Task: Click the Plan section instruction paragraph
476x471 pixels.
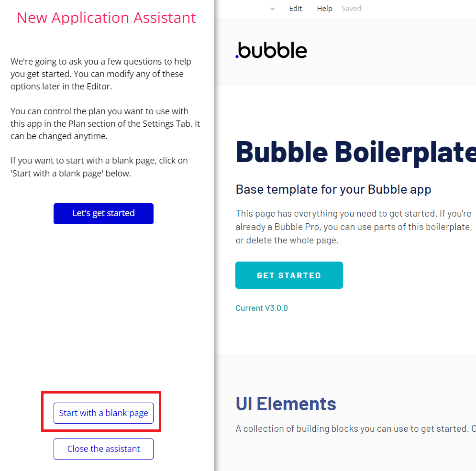Action: 105,124
